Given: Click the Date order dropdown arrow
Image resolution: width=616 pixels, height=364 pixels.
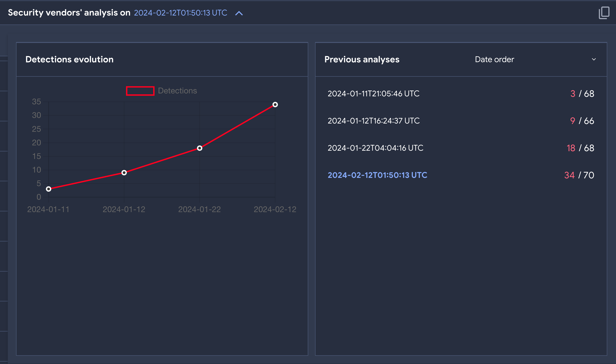Looking at the screenshot, I should [x=594, y=59].
